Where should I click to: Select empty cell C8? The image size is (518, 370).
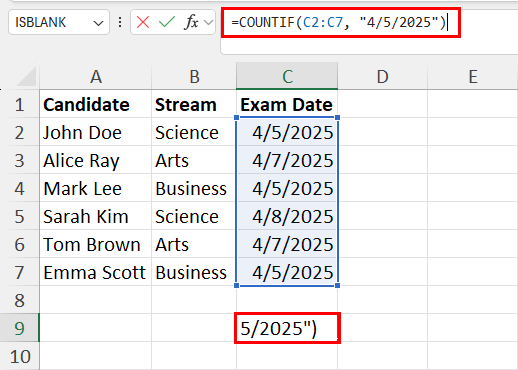pyautogui.click(x=287, y=300)
